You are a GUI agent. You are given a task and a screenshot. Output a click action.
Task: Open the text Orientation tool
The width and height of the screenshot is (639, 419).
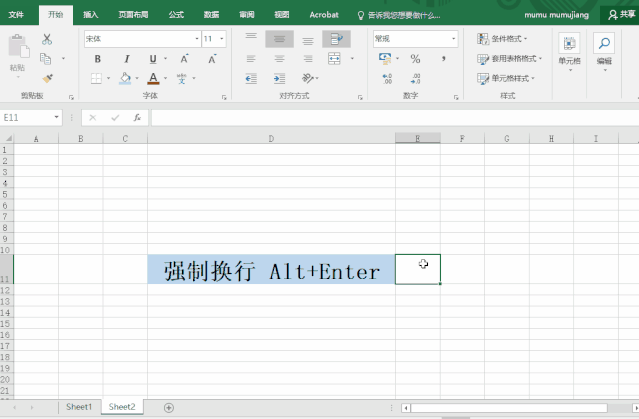[x=308, y=78]
